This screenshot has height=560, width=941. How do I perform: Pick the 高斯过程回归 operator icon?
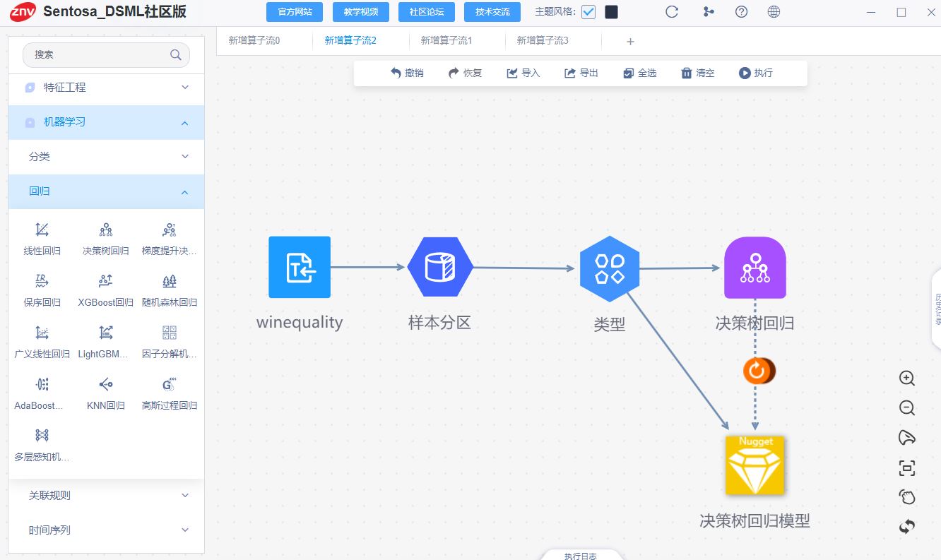point(170,384)
